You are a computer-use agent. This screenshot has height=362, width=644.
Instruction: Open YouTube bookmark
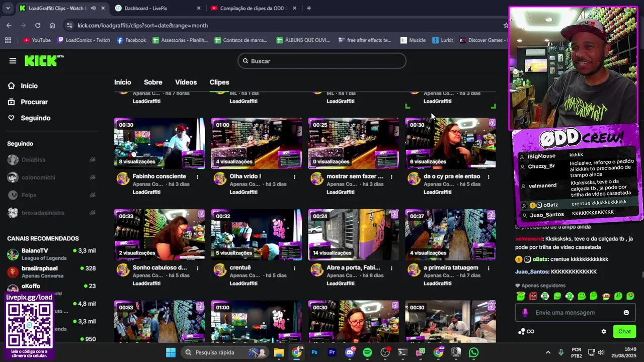pos(37,40)
